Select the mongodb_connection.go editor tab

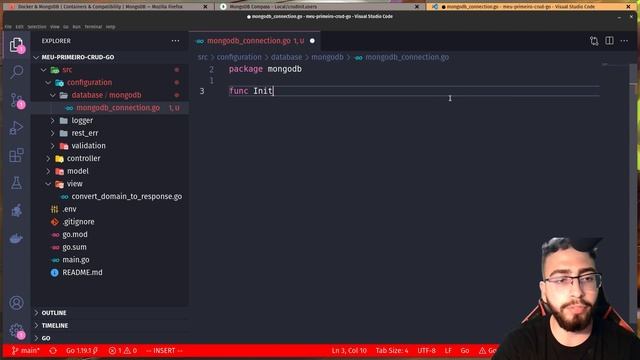pyautogui.click(x=255, y=41)
